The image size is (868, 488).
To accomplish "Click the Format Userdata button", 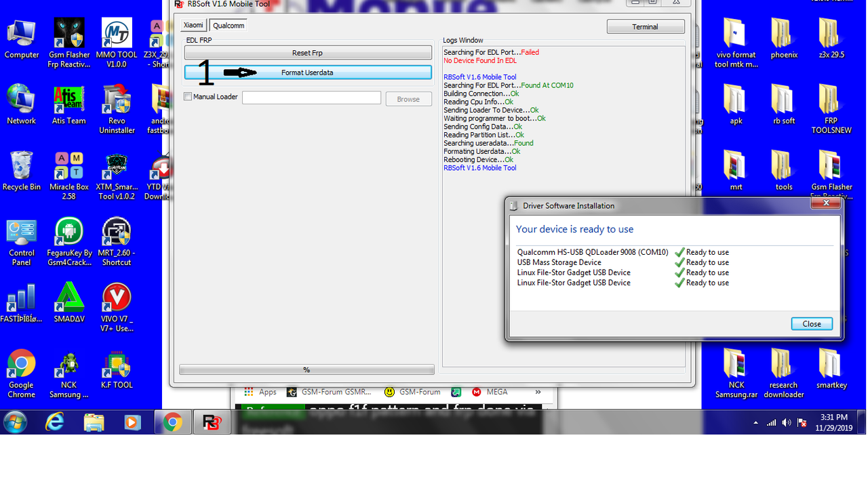I will [308, 73].
